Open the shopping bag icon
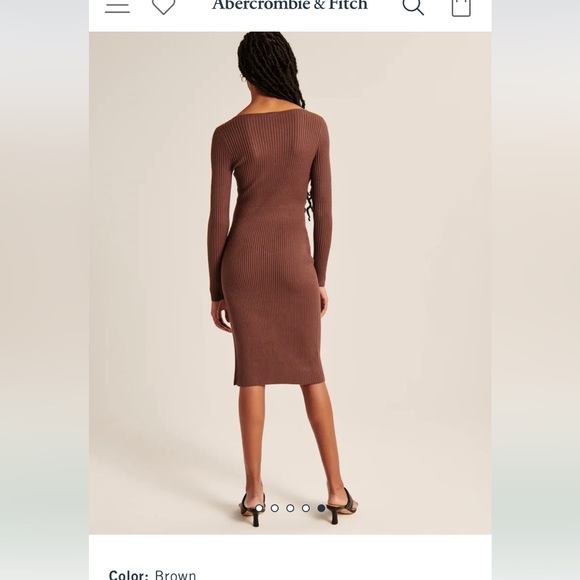Viewport: 580px width, 580px height. point(461,7)
